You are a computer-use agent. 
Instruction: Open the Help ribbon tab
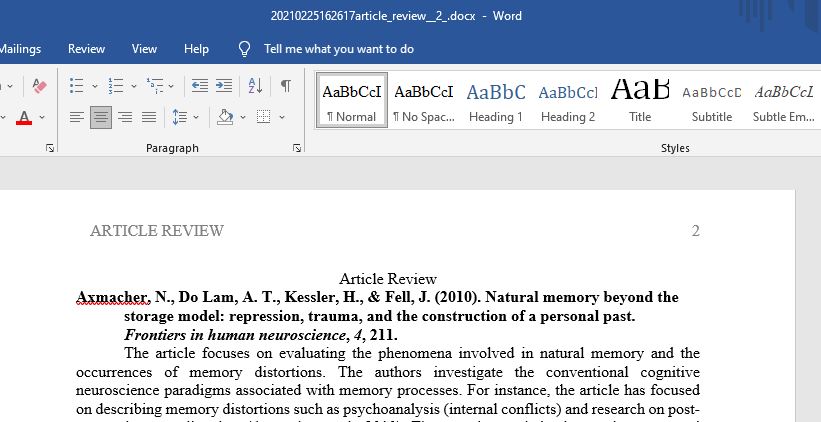196,49
